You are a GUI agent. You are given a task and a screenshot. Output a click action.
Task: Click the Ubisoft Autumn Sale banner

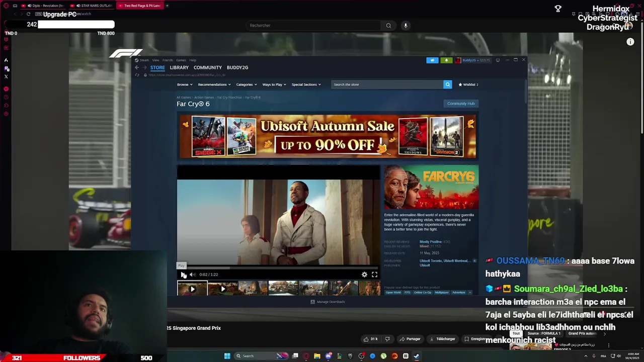tap(328, 137)
